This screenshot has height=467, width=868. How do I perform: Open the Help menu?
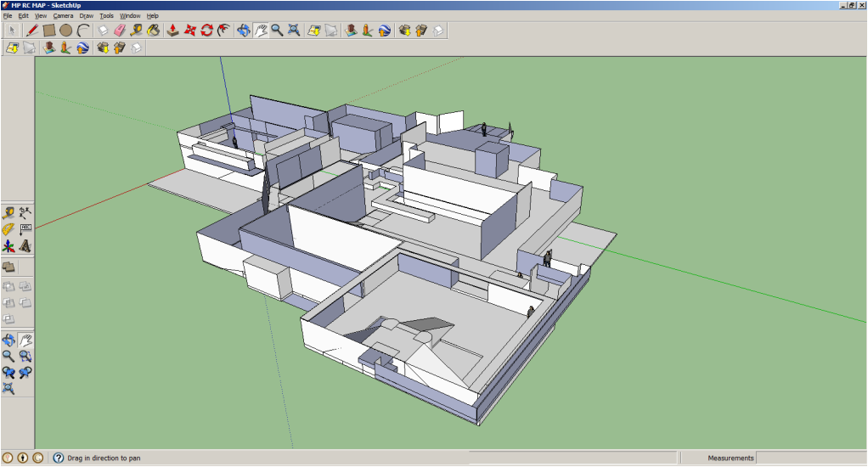[152, 16]
